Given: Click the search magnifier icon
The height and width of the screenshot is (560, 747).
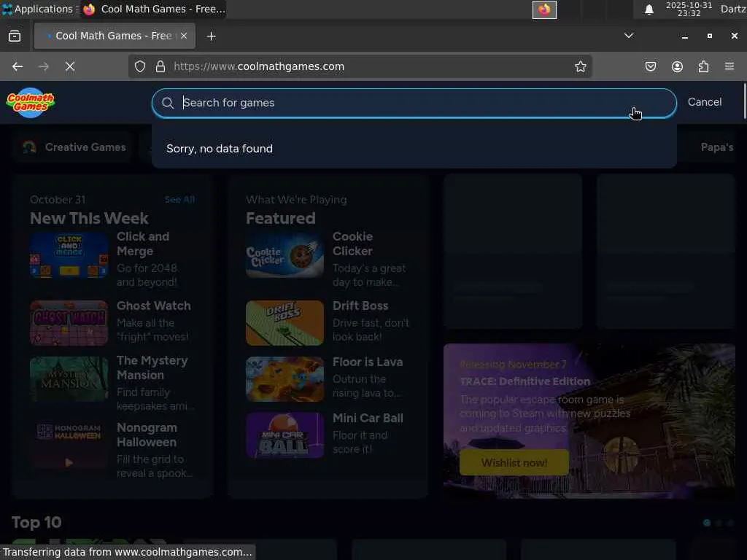Looking at the screenshot, I should tap(168, 103).
